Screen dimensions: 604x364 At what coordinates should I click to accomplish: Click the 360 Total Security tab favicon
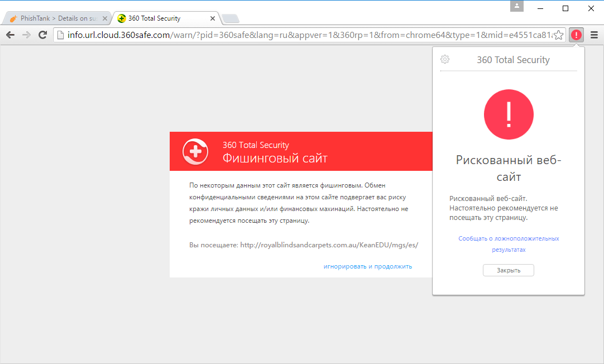pos(121,17)
